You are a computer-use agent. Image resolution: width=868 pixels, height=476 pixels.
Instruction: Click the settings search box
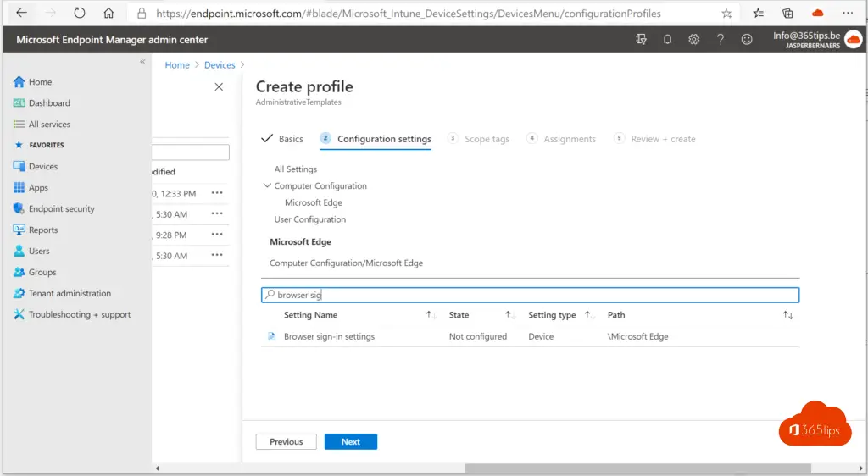[x=531, y=295]
